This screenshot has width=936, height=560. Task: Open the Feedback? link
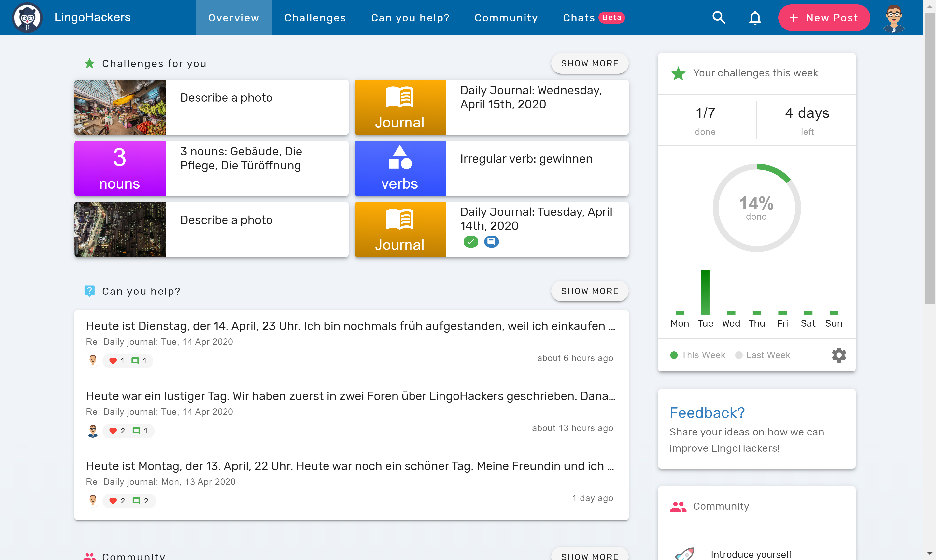pos(707,412)
